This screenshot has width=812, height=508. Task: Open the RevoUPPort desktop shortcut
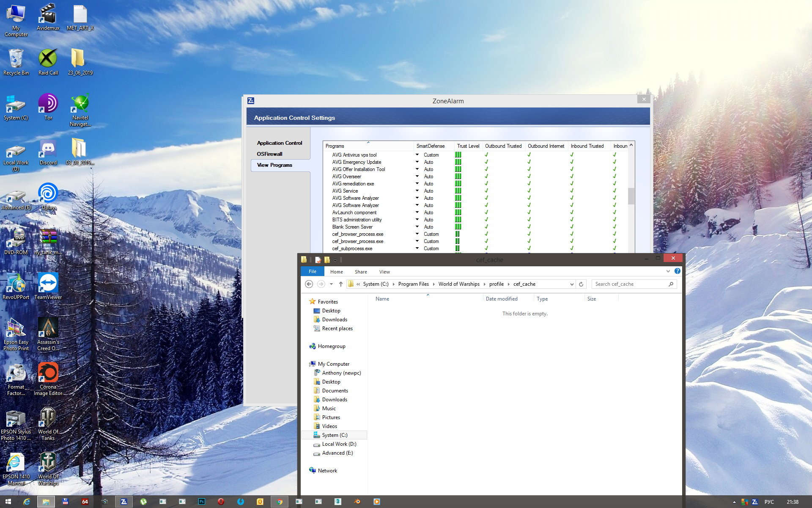[16, 287]
